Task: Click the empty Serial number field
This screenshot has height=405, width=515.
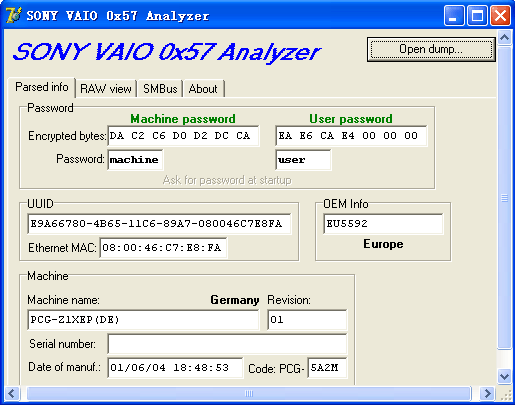Action: tap(227, 344)
